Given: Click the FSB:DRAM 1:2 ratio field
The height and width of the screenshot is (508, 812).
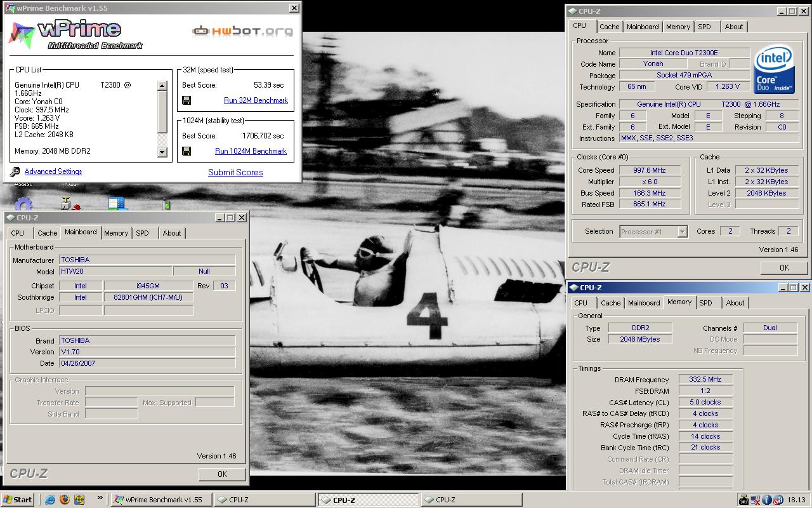Looking at the screenshot, I should tap(705, 391).
